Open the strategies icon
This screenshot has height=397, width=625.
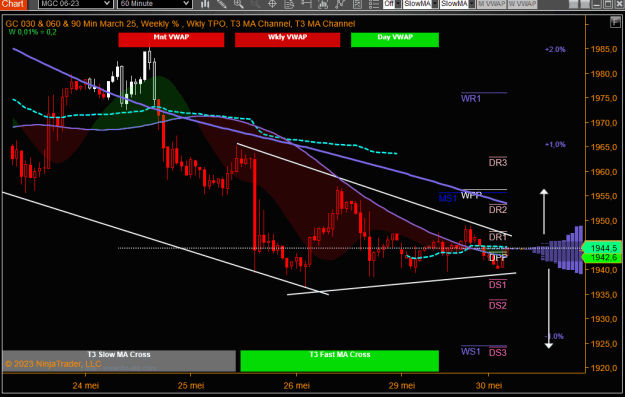(358, 4)
